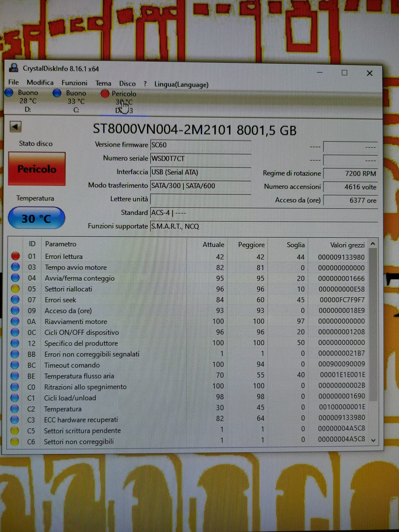Click the red dot for Errori lettura
The image size is (399, 532).
click(16, 256)
